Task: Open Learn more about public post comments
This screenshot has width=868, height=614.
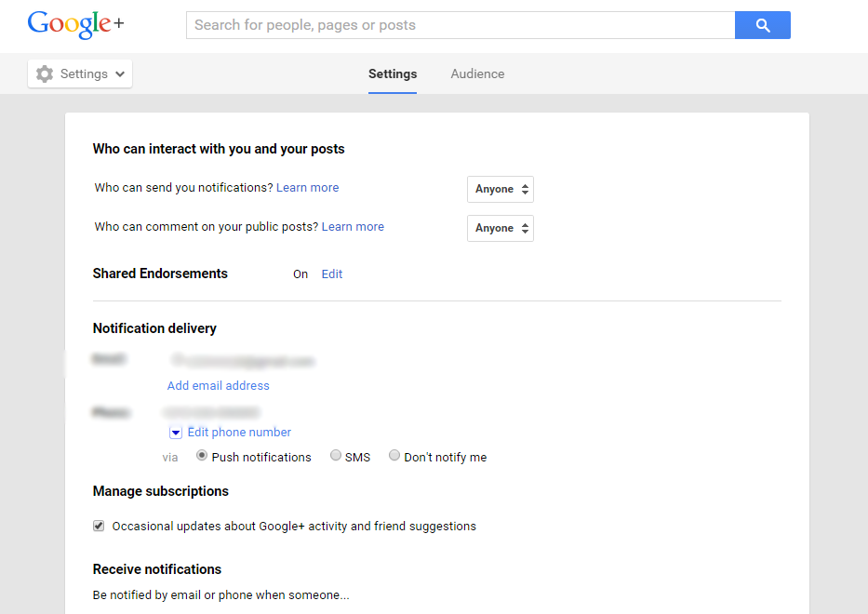Action: point(353,226)
